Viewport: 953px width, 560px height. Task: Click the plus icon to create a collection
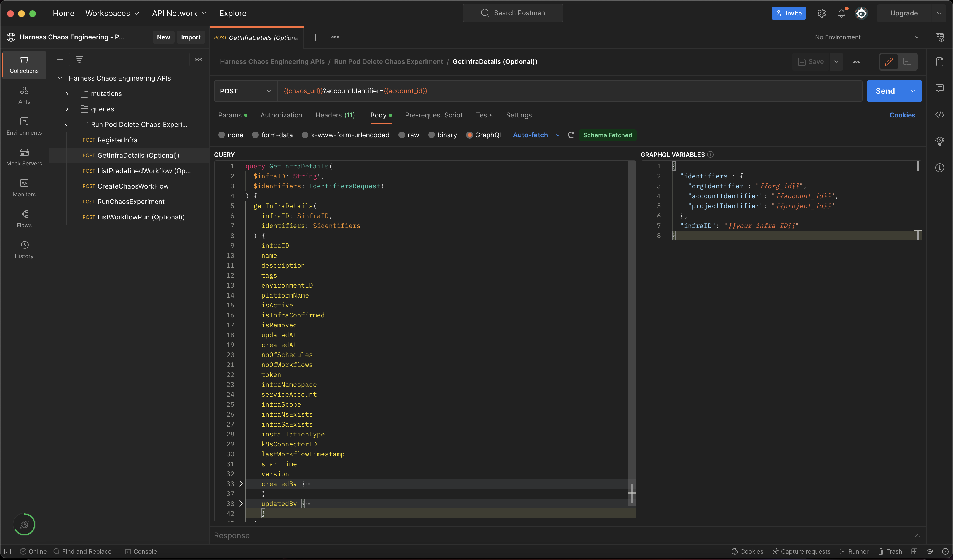tap(60, 59)
